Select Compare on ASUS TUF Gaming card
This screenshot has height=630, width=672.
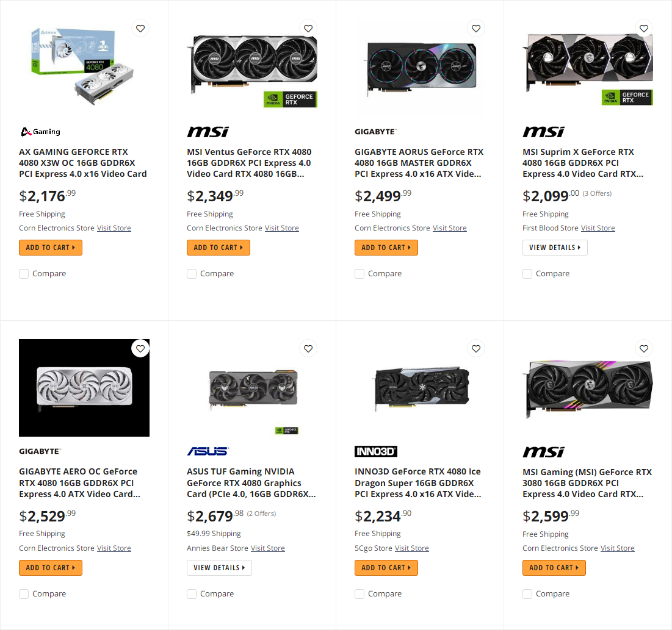(x=192, y=594)
